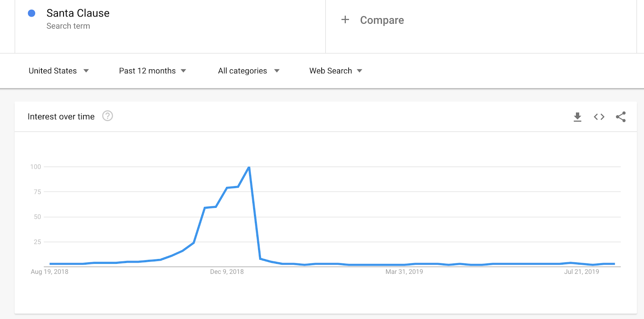Click the Dec 9, 2018 axis label
Viewport: 644px width, 319px height.
[227, 271]
